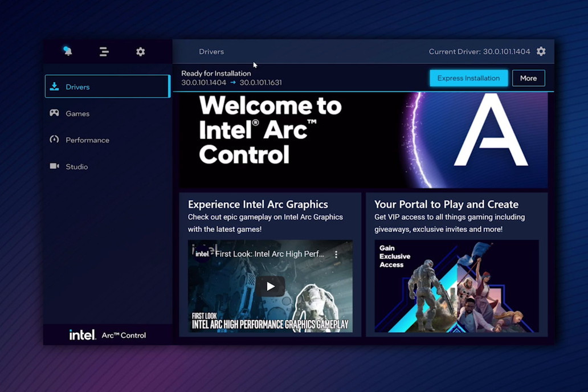This screenshot has height=392, width=588.
Task: Click the Intel channel logo on video
Action: (x=202, y=254)
